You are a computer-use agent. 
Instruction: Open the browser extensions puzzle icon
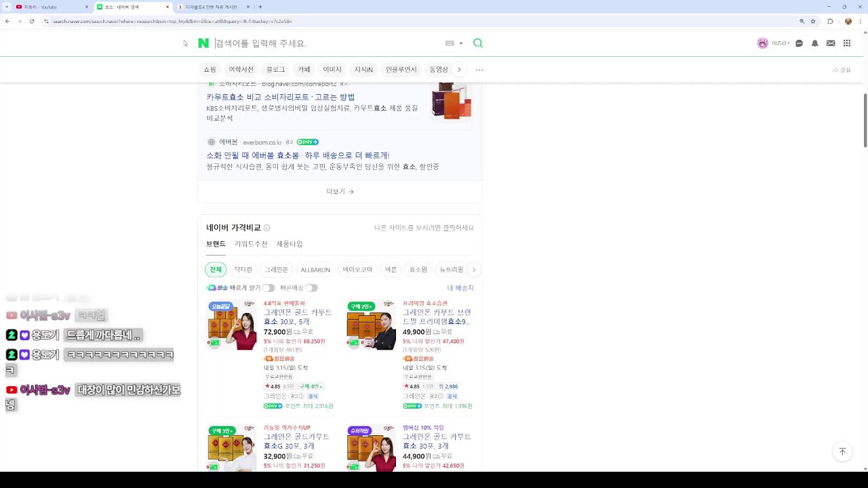click(x=830, y=21)
